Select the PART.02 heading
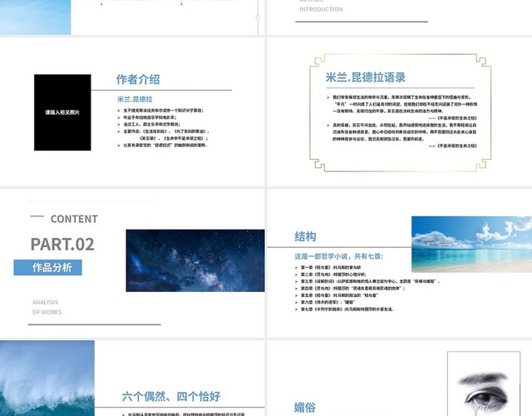 [62, 244]
